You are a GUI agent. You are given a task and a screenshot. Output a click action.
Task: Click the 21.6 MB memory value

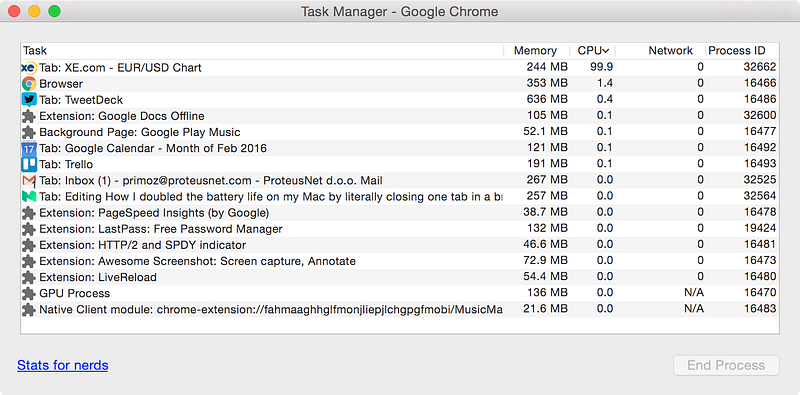pos(545,309)
